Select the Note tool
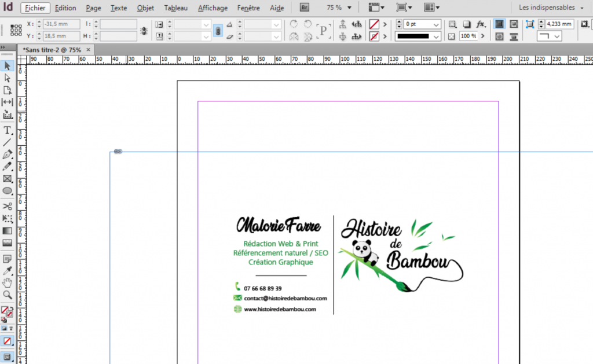Viewport: 593px width, 364px height. pyautogui.click(x=7, y=259)
